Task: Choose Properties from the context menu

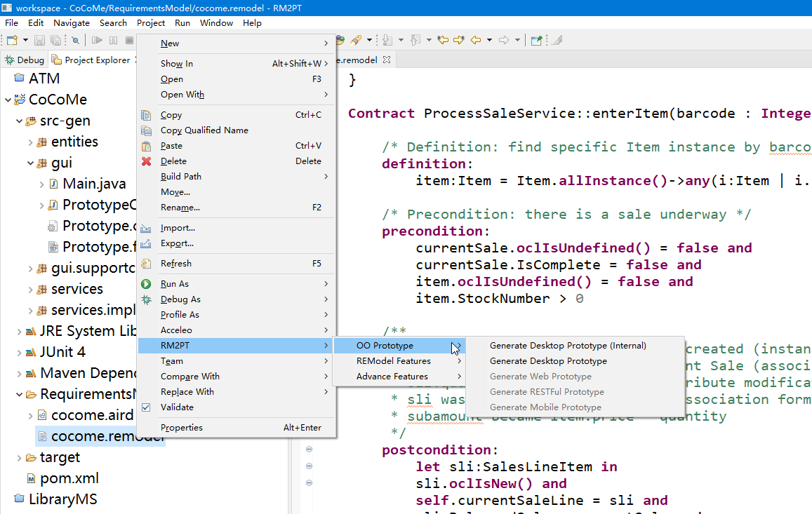Action: click(237, 428)
